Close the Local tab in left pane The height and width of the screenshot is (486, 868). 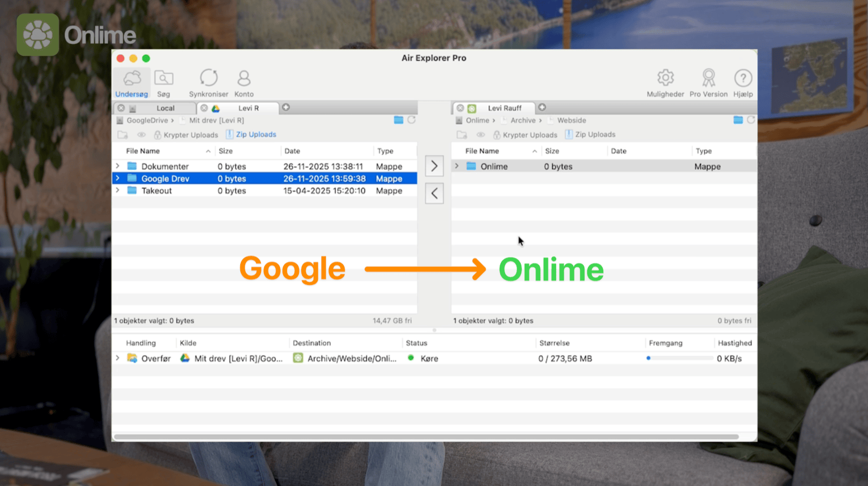(x=121, y=108)
